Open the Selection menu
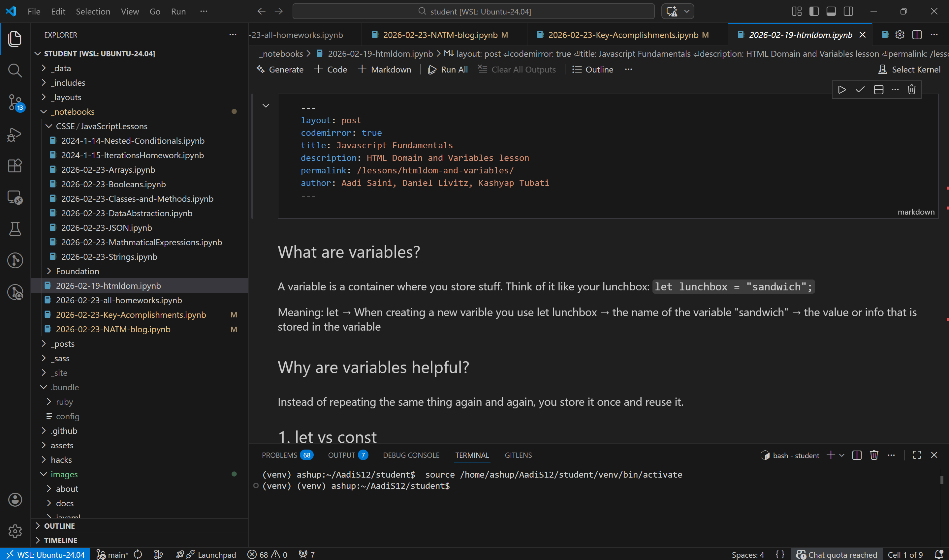 coord(93,11)
